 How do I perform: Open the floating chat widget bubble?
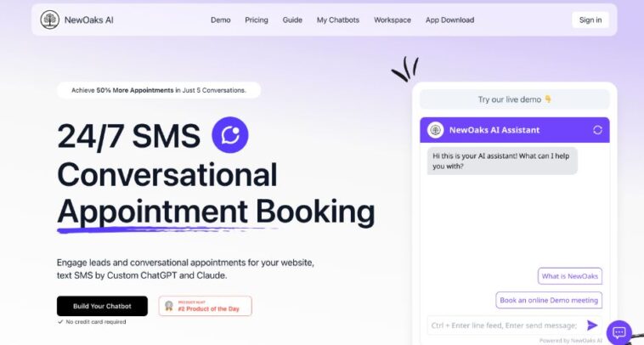point(619,332)
